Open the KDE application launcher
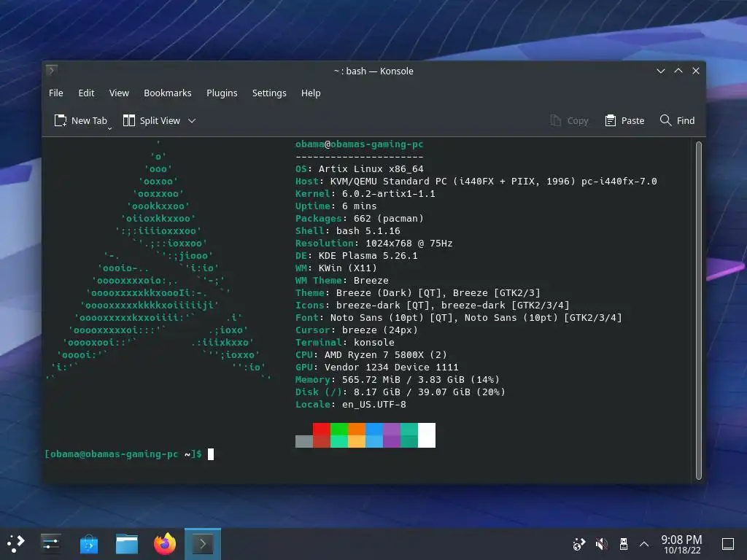Viewport: 747px width, 560px height. tap(15, 544)
